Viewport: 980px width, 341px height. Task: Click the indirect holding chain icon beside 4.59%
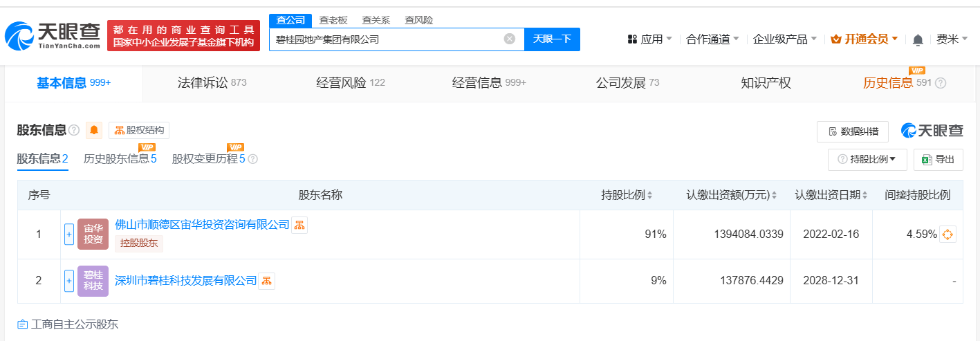[x=947, y=234]
